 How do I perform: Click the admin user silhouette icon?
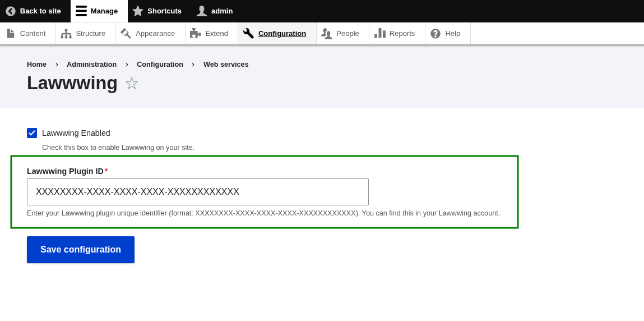(x=202, y=11)
